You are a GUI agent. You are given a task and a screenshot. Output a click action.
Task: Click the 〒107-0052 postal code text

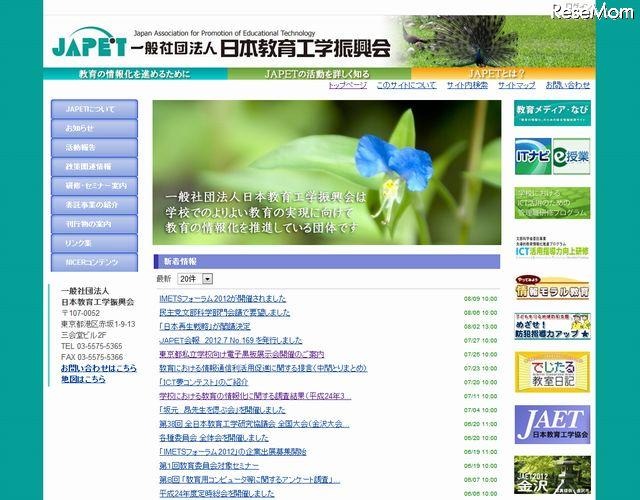tap(81, 313)
